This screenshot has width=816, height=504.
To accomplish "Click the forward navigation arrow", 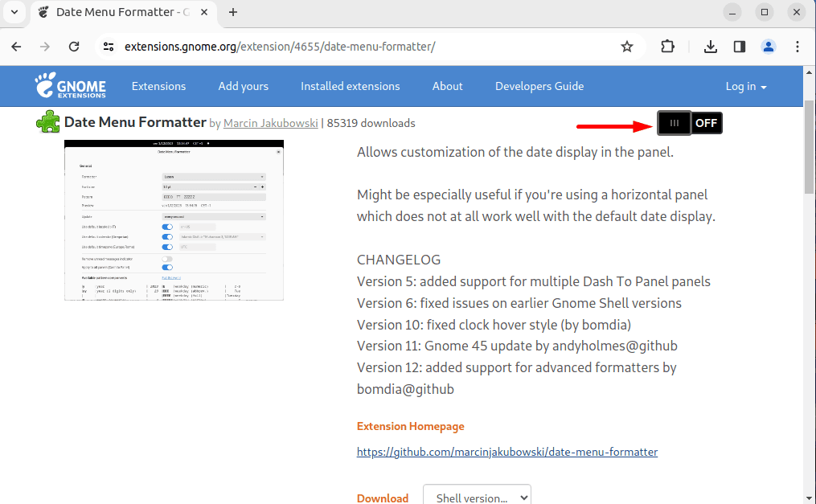I will [x=45, y=47].
